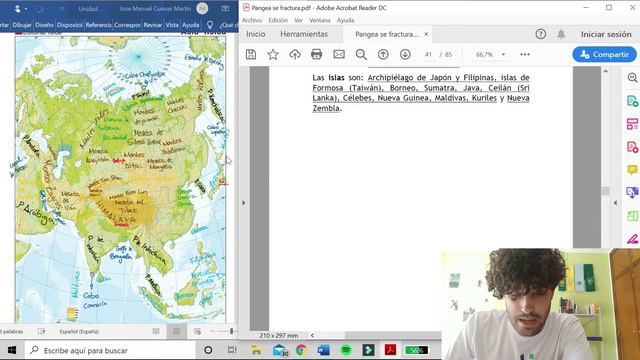Print the PDF using the printer icon
The width and height of the screenshot is (640, 360).
pyautogui.click(x=317, y=54)
